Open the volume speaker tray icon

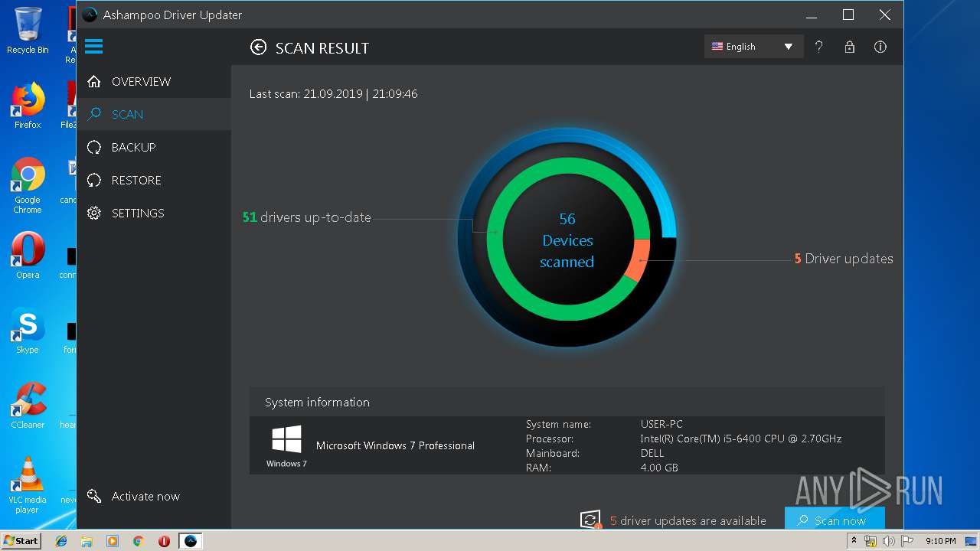[888, 541]
